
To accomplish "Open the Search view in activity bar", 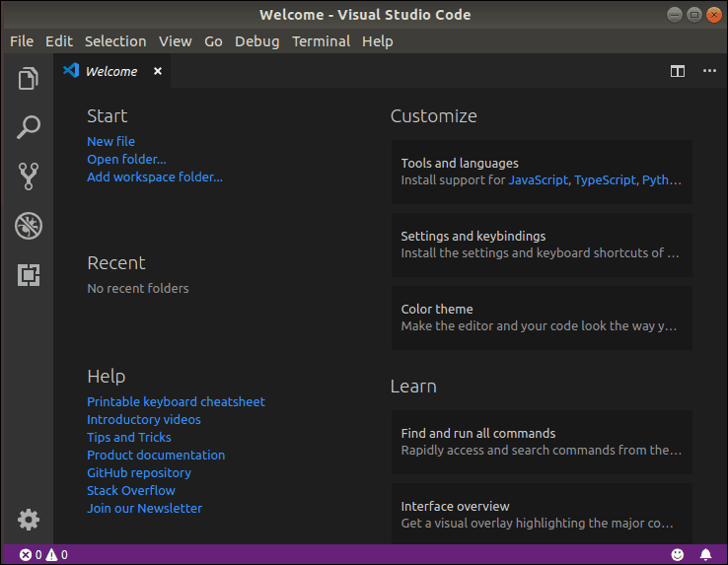I will 29,127.
